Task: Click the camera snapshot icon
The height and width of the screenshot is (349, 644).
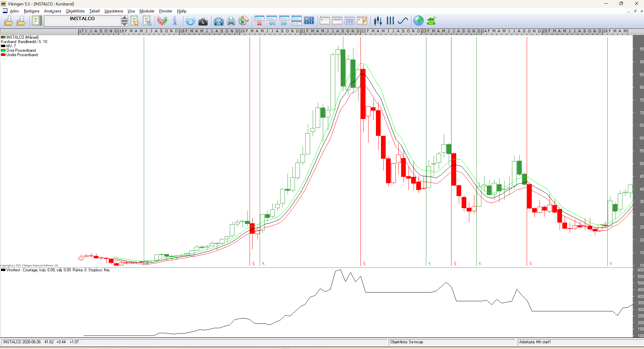Action: click(x=203, y=22)
